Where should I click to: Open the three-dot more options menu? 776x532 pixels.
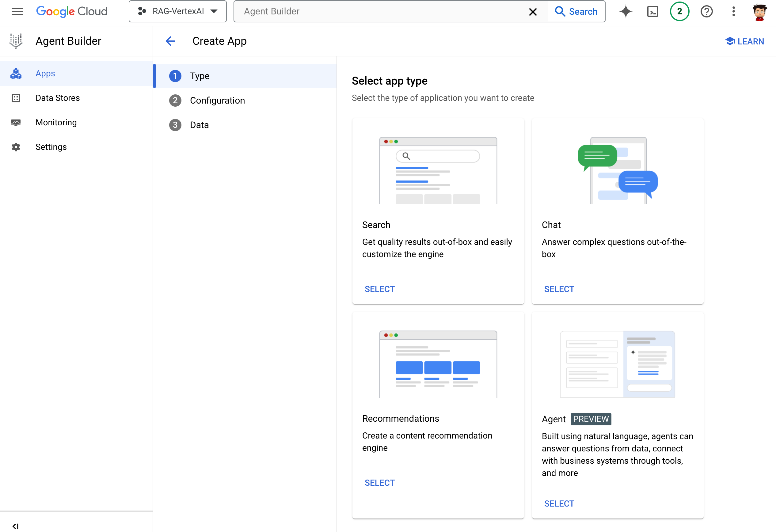pyautogui.click(x=733, y=11)
